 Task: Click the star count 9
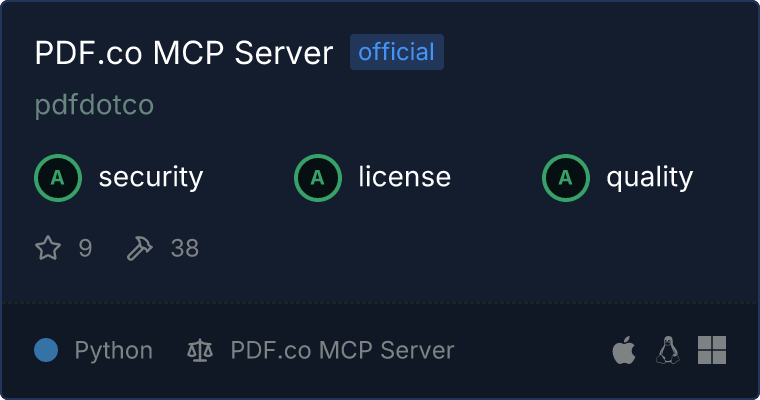click(85, 248)
